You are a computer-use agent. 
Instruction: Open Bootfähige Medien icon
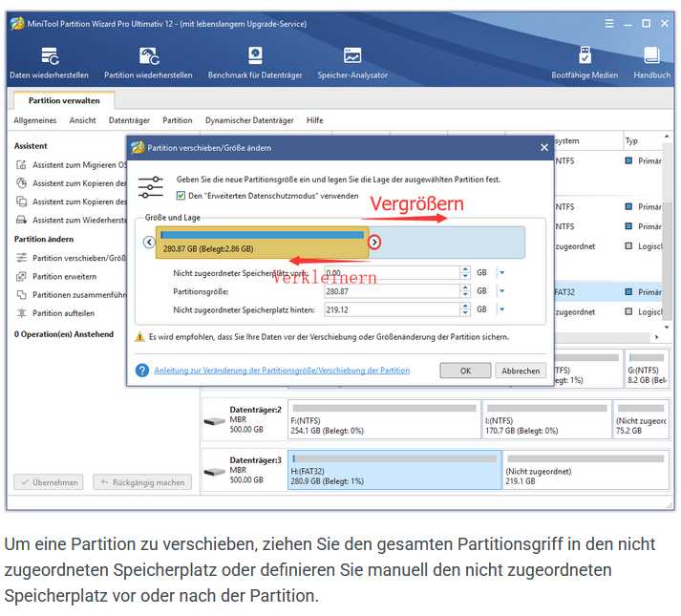point(585,55)
